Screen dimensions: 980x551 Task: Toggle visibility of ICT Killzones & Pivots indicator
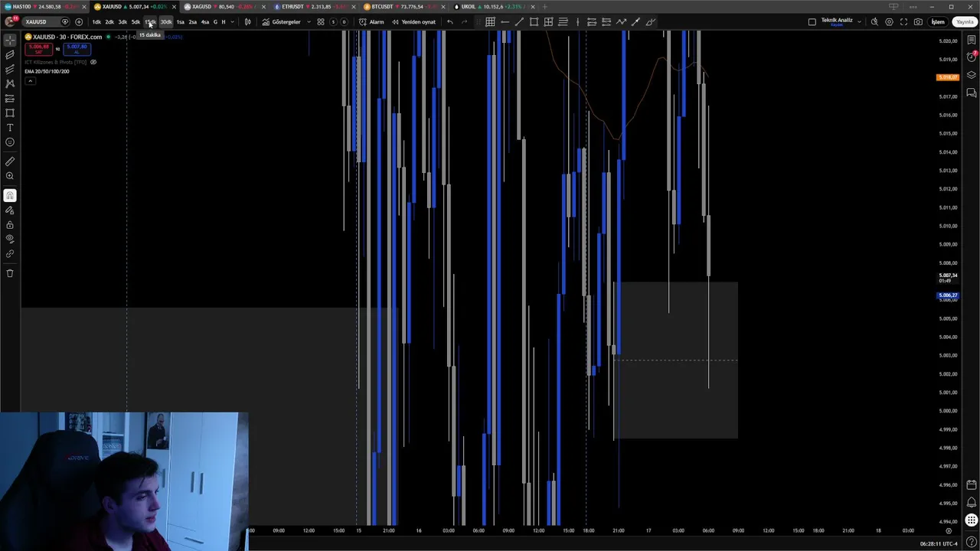coord(93,62)
